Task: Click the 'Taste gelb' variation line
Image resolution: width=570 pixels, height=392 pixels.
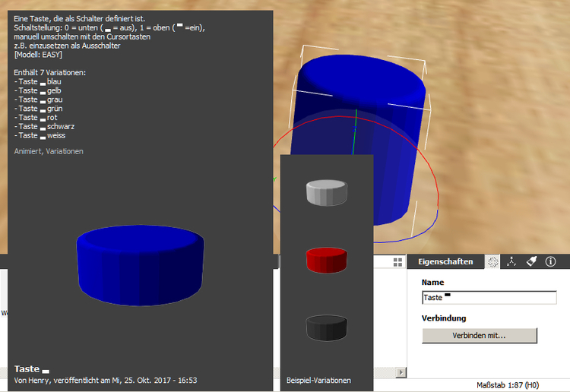Action: [x=38, y=91]
